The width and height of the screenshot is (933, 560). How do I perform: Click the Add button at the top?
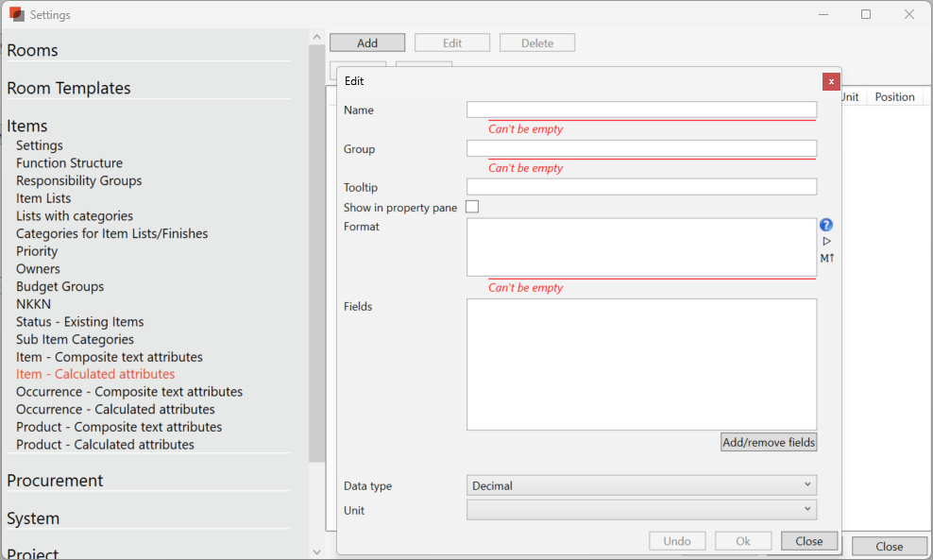click(x=367, y=42)
